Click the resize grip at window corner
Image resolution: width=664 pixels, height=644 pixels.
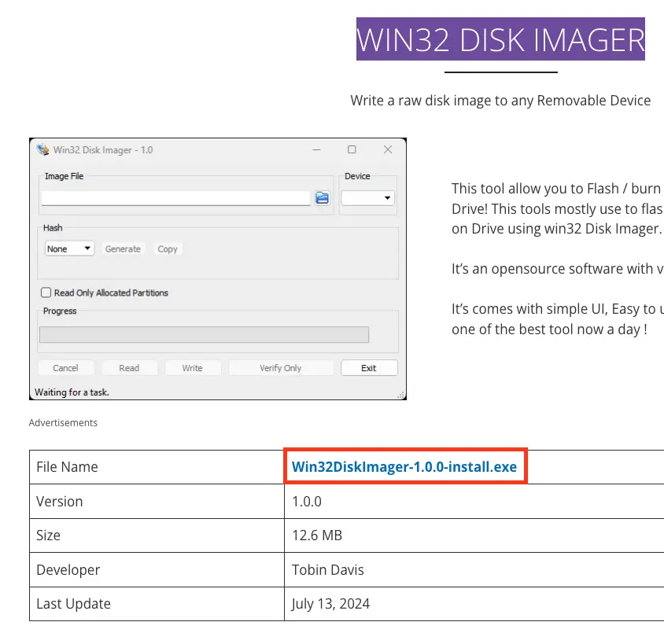[400, 396]
